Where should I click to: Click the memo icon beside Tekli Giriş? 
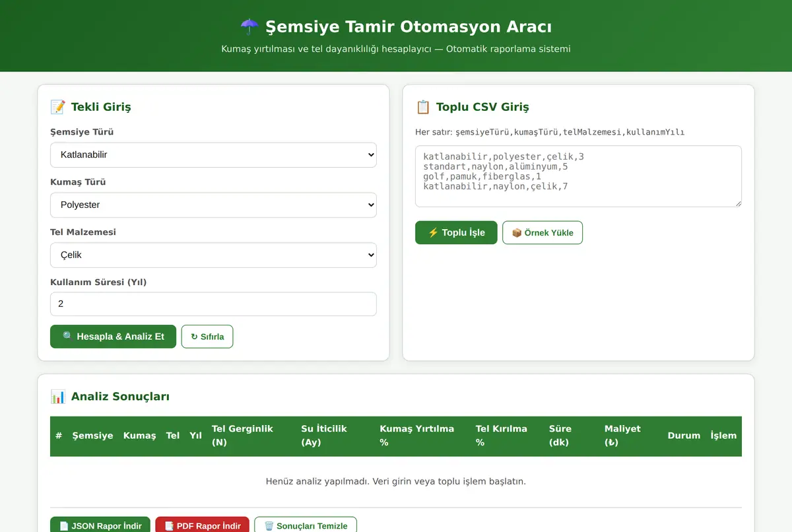point(58,107)
